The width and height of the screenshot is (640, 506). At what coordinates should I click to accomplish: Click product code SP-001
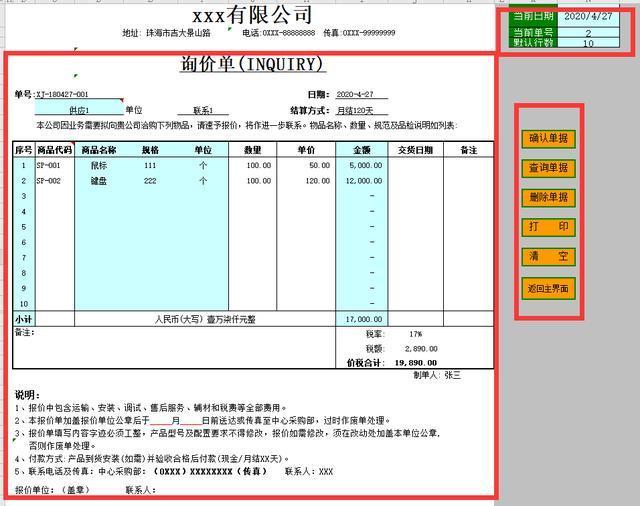[49, 165]
